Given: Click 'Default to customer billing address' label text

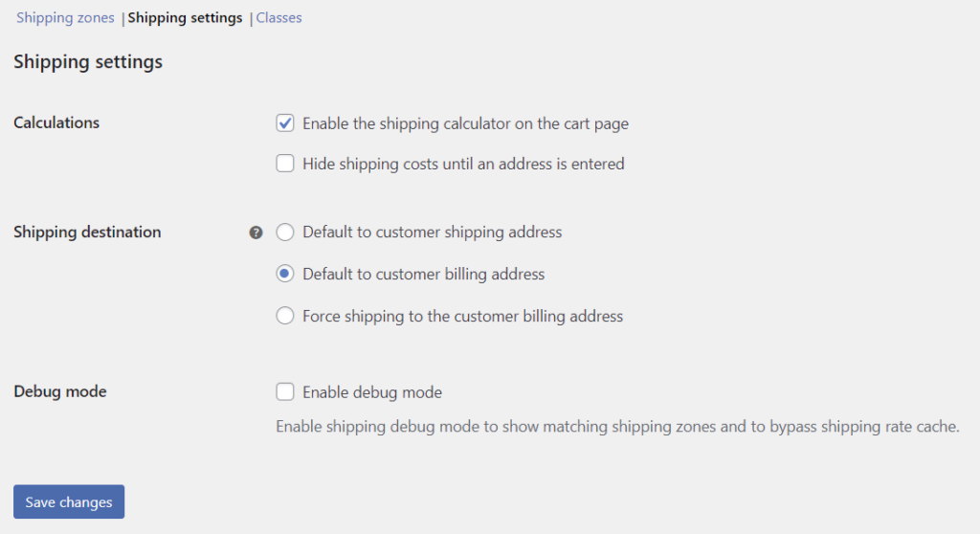Looking at the screenshot, I should [423, 274].
